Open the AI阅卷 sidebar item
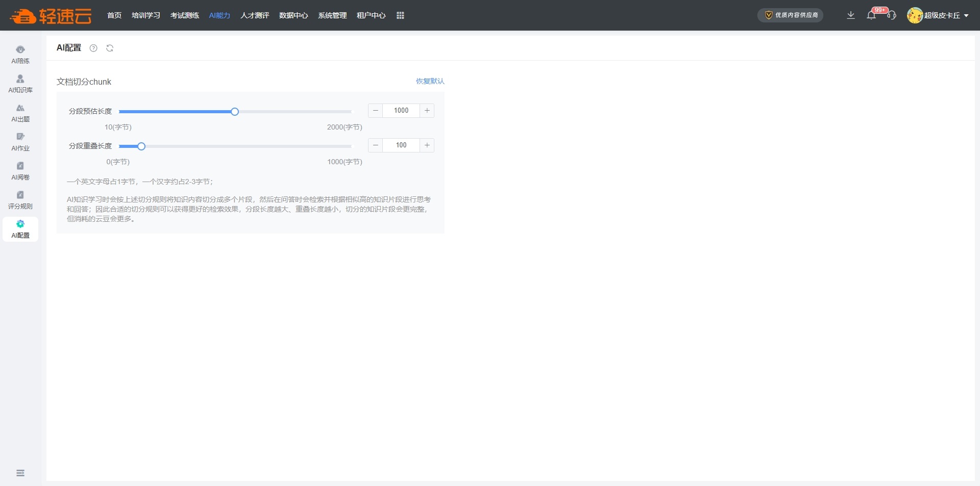Image resolution: width=980 pixels, height=486 pixels. (x=20, y=171)
